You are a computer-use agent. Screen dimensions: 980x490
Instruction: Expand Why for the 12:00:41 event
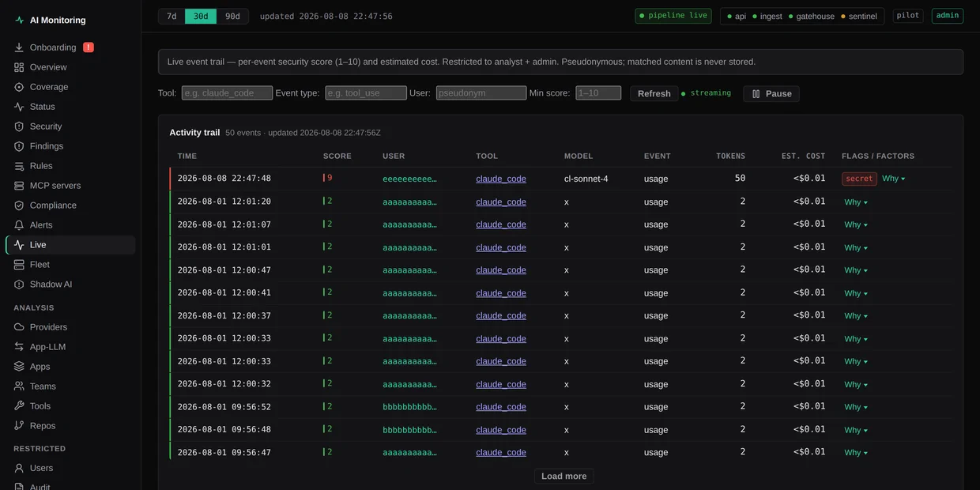[856, 293]
